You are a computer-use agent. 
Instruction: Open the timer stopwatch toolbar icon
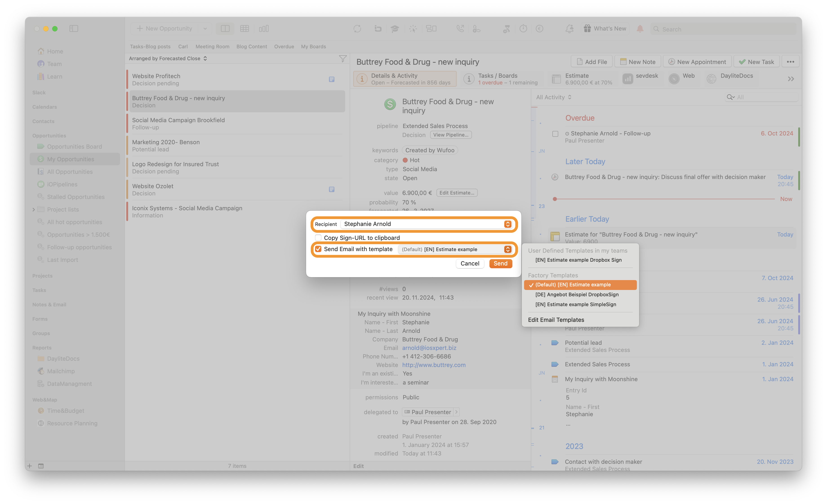pyautogui.click(x=523, y=29)
